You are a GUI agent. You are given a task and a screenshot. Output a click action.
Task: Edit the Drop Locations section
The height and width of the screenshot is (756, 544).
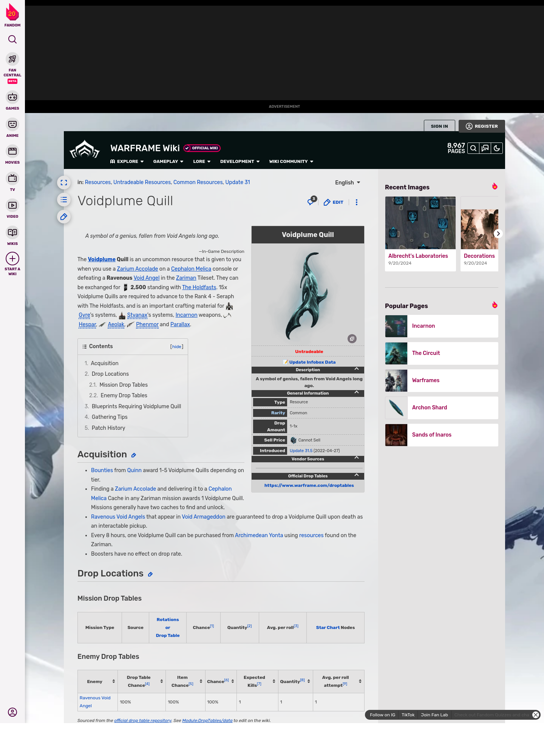[x=150, y=574]
